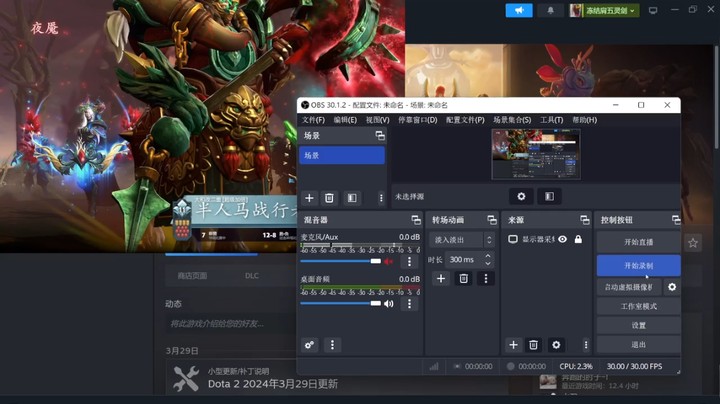The image size is (720, 404).
Task: Open Audio Mixer panel three-dot menu
Action: 332,345
